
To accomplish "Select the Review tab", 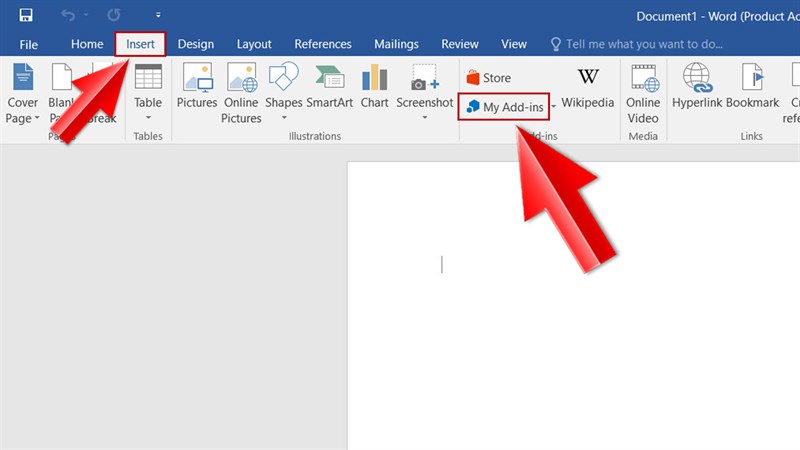I will click(460, 44).
